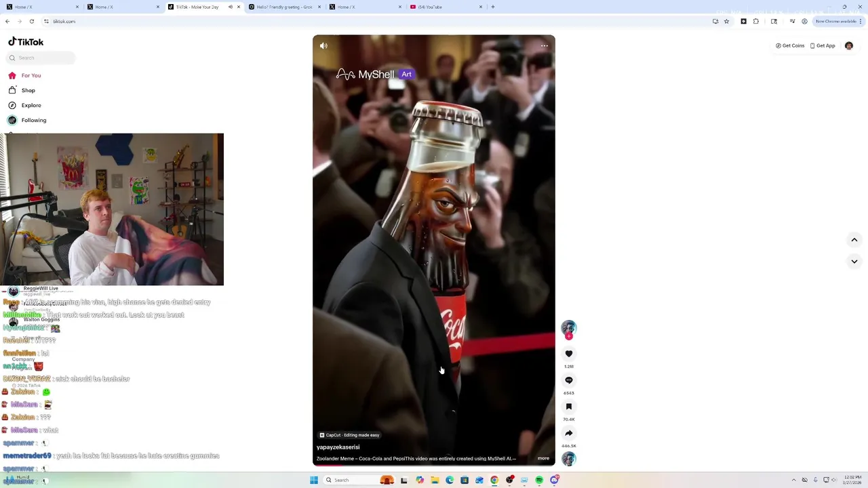The image size is (868, 488).
Task: Show hidden system tray icons
Action: pyautogui.click(x=795, y=480)
